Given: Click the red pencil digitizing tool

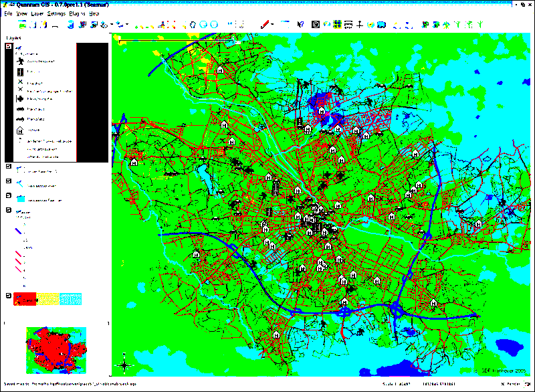Looking at the screenshot, I should [266, 24].
